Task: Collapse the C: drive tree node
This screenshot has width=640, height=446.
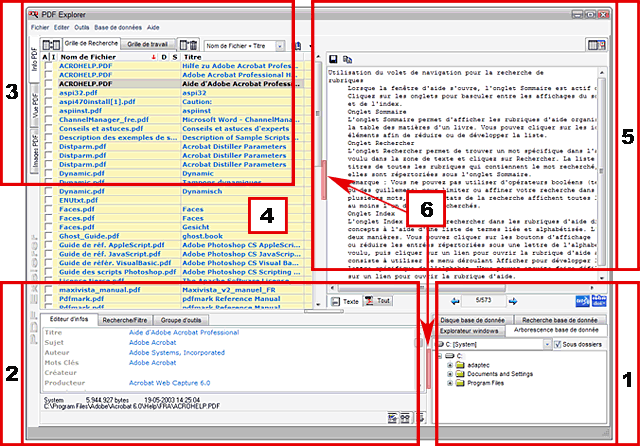Action: point(440,356)
